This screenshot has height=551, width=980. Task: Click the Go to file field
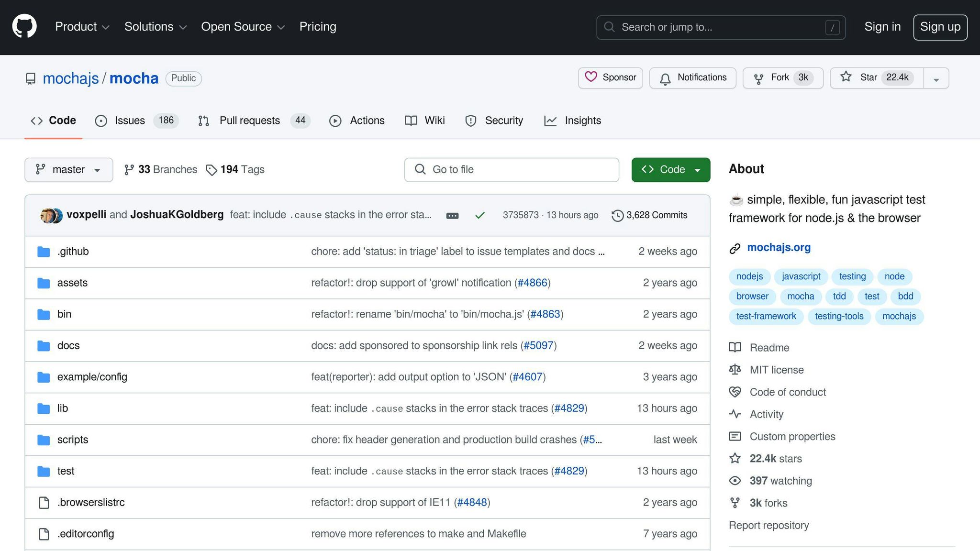(x=511, y=170)
